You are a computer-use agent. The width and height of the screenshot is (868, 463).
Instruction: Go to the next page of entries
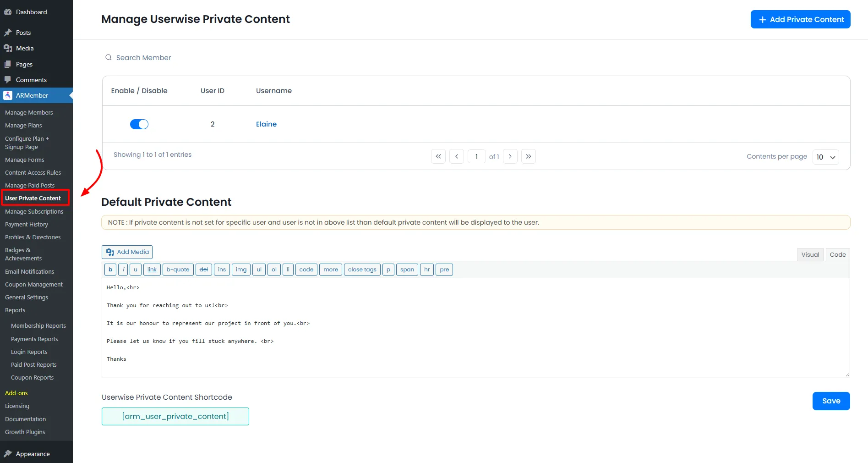(x=510, y=156)
